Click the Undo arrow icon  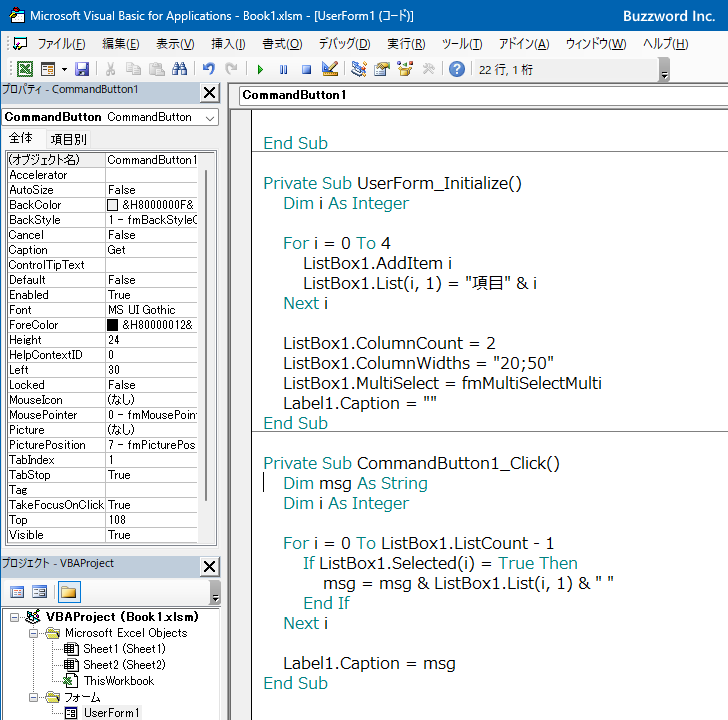point(208,70)
